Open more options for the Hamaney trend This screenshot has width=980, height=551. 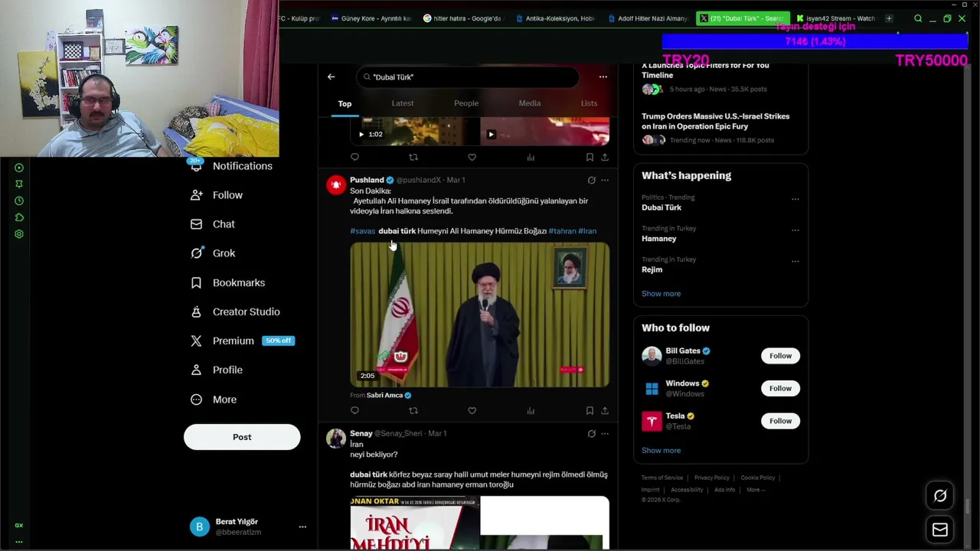[x=795, y=230]
